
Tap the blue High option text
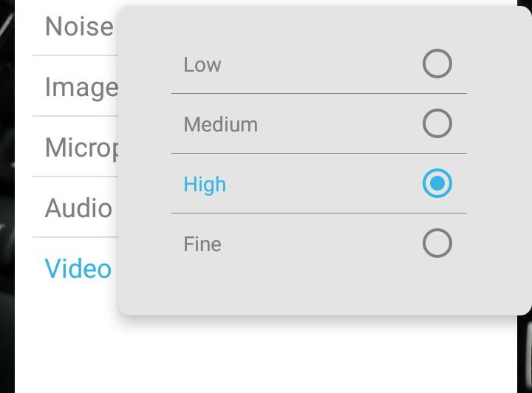(x=205, y=185)
